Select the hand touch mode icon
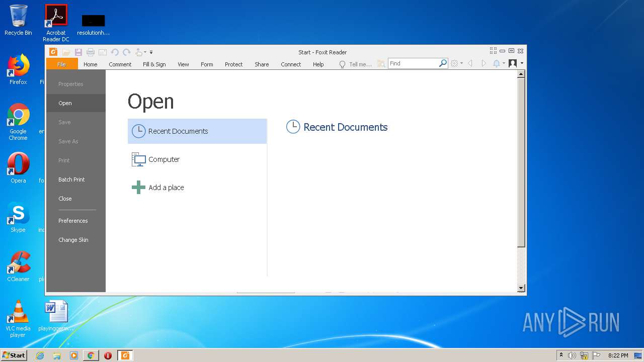 click(139, 52)
